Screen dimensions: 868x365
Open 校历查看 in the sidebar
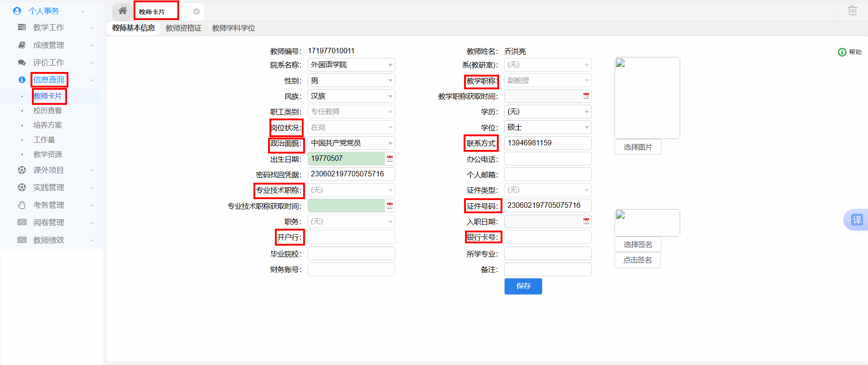point(47,111)
